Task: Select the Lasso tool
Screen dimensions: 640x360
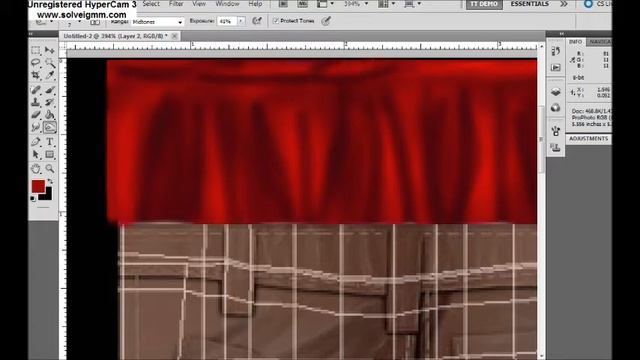Action: (x=36, y=63)
